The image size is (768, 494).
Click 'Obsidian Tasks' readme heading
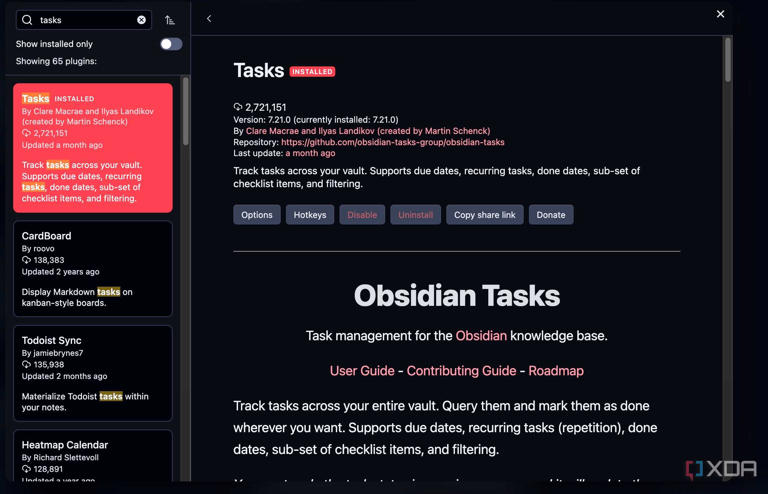coord(456,296)
